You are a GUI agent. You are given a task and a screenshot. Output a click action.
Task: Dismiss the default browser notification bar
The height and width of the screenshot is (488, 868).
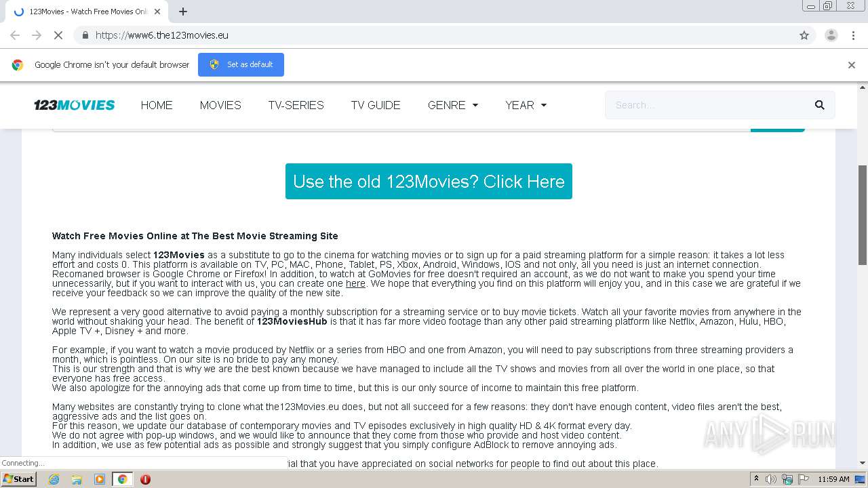pyautogui.click(x=852, y=65)
